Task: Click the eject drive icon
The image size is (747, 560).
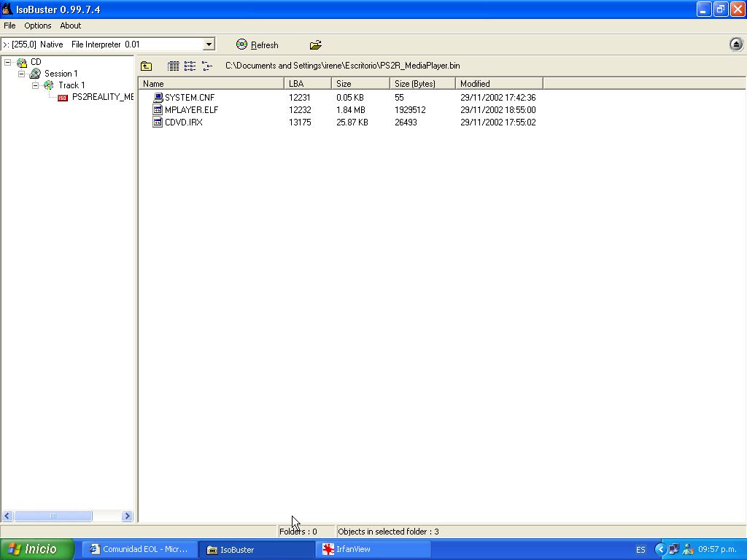Action: point(736,44)
